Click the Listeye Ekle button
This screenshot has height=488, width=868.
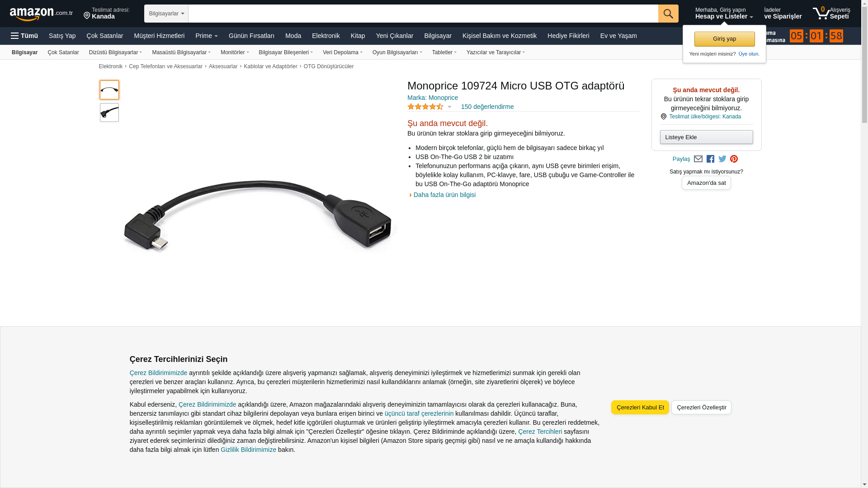coord(706,137)
